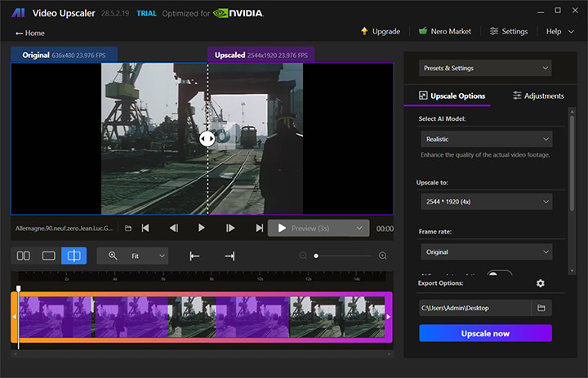Expand the Preview duration dropdown arrow

(359, 229)
